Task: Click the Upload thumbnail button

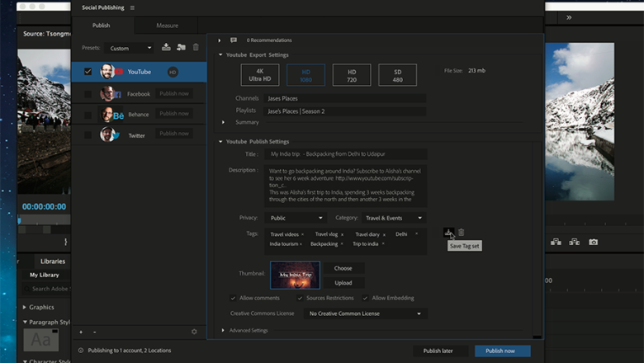Action: tap(343, 283)
